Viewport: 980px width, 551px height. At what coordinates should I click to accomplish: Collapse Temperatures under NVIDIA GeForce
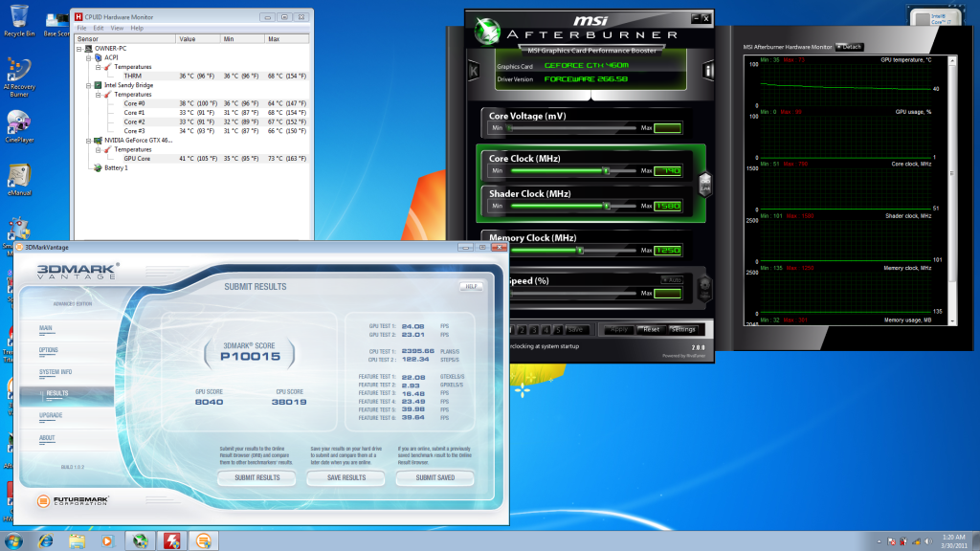[99, 150]
